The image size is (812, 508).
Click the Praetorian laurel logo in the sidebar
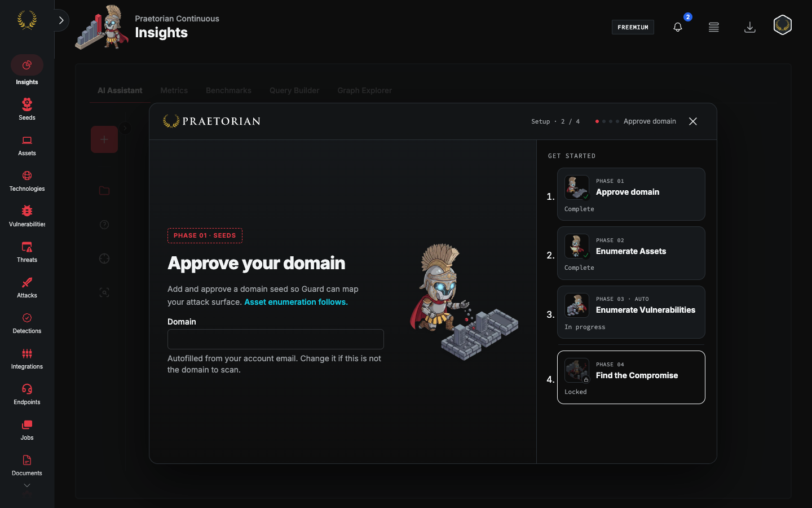coord(27,20)
